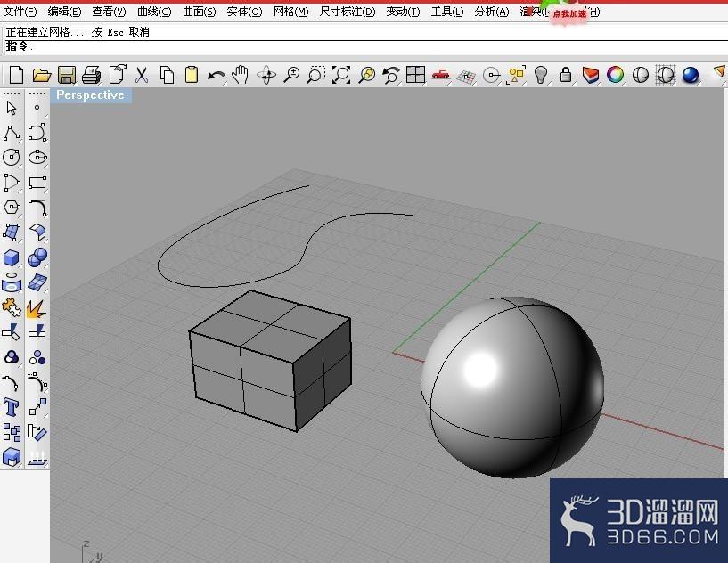Image resolution: width=728 pixels, height=563 pixels.
Task: Open the 网格(M) menu
Action: pos(290,12)
